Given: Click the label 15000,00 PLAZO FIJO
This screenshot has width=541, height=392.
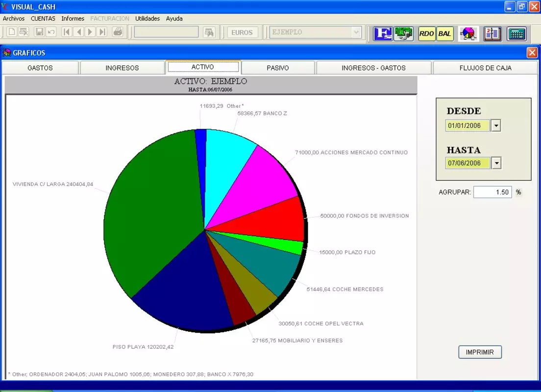Looking at the screenshot, I should point(347,252).
